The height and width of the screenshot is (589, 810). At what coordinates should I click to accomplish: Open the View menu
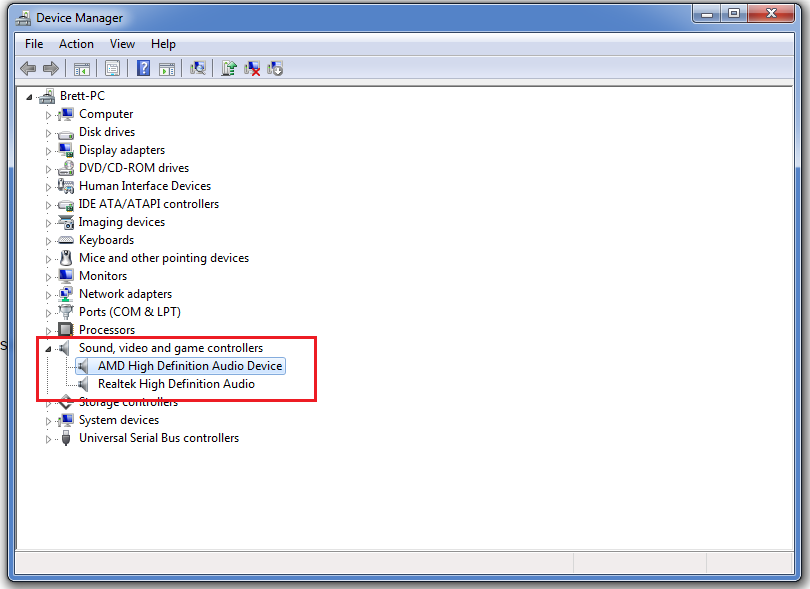point(122,44)
